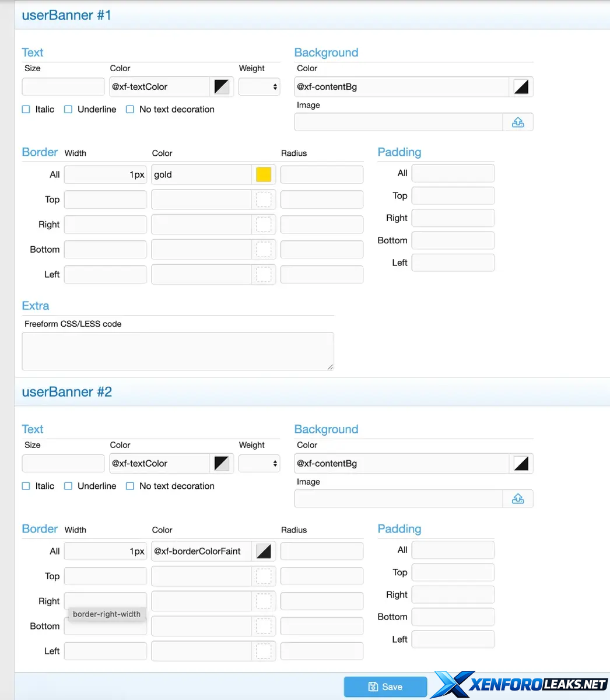610x700 pixels.
Task: Click userBanner #1 Padding All field
Action: (x=453, y=173)
